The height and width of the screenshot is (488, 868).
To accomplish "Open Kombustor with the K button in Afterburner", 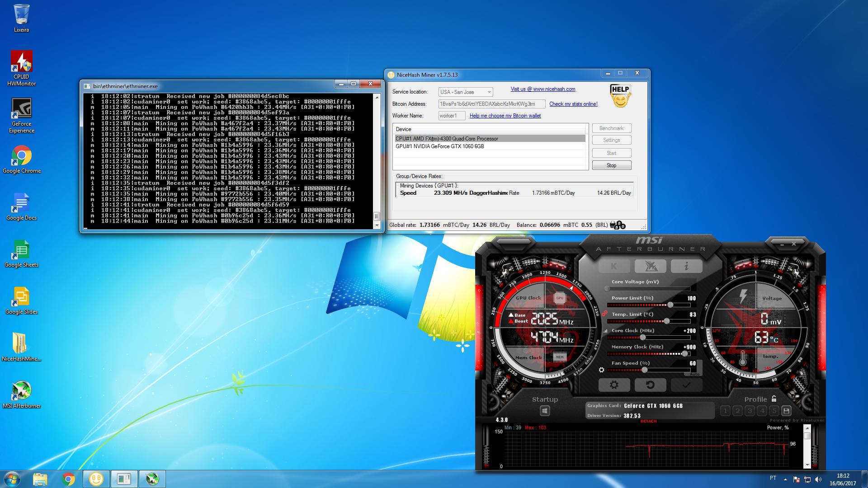I will pyautogui.click(x=614, y=266).
